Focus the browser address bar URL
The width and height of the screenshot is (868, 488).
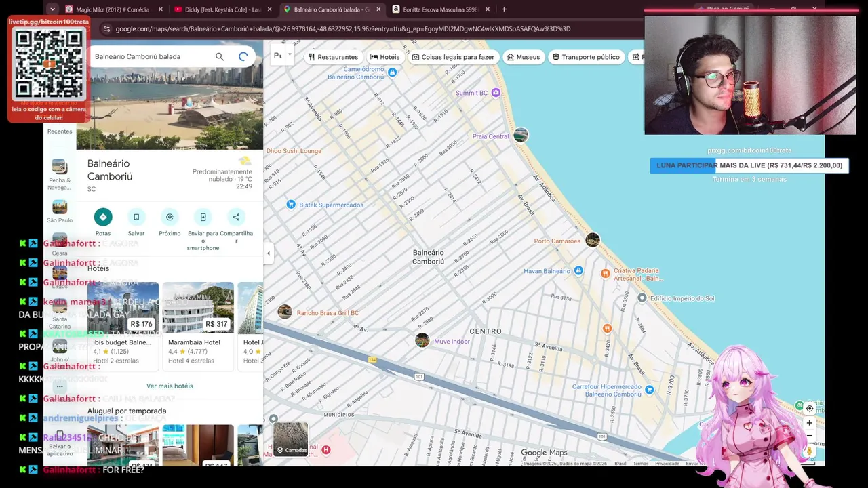pos(342,29)
